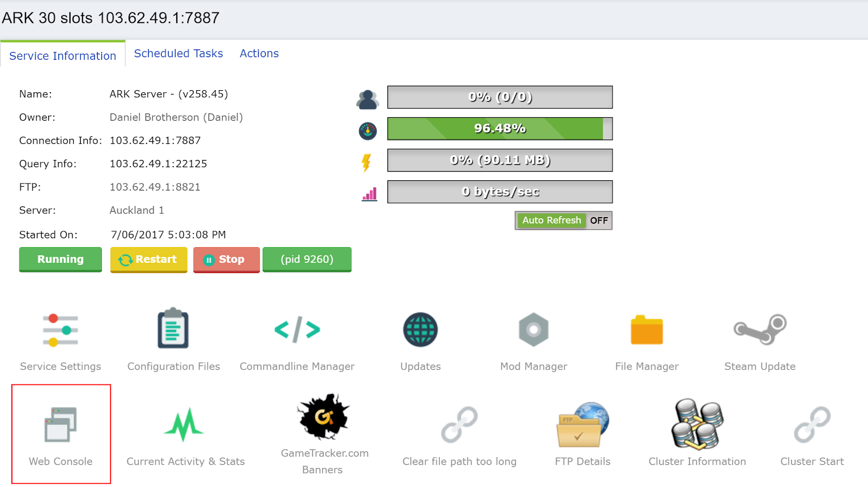Stop the ARK server
The image size is (868, 487).
click(226, 260)
